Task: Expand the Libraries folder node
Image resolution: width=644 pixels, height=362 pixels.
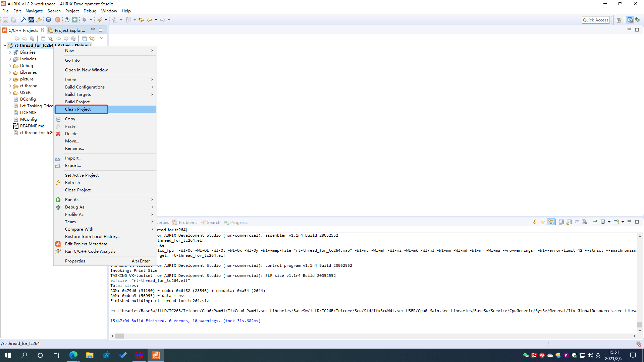Action: (10, 72)
